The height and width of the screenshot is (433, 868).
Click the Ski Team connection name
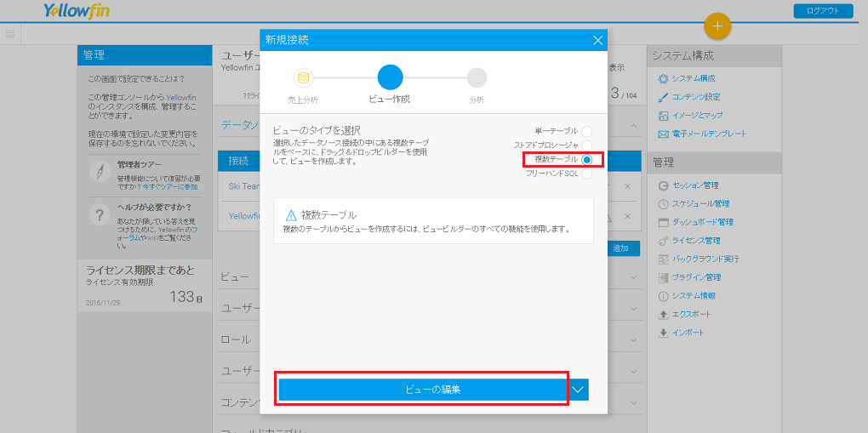[x=244, y=186]
